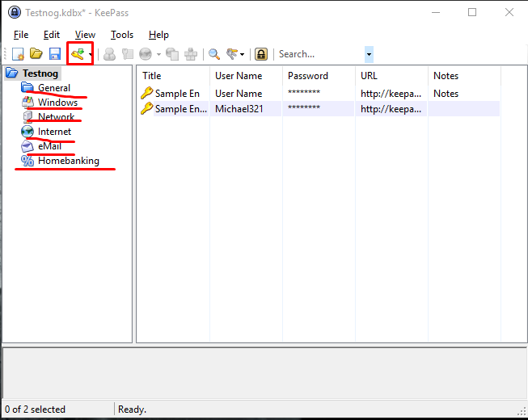Click the eMail envelope group icon
The height and width of the screenshot is (420, 528).
[27, 146]
